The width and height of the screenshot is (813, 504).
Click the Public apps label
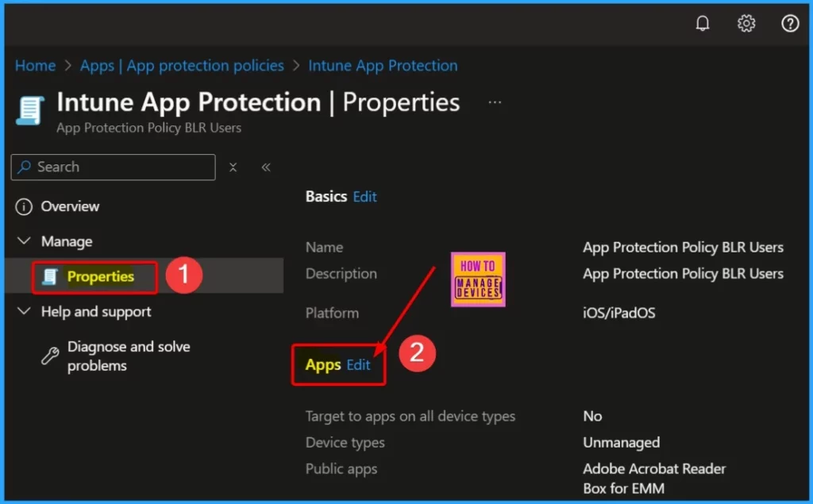click(x=341, y=469)
